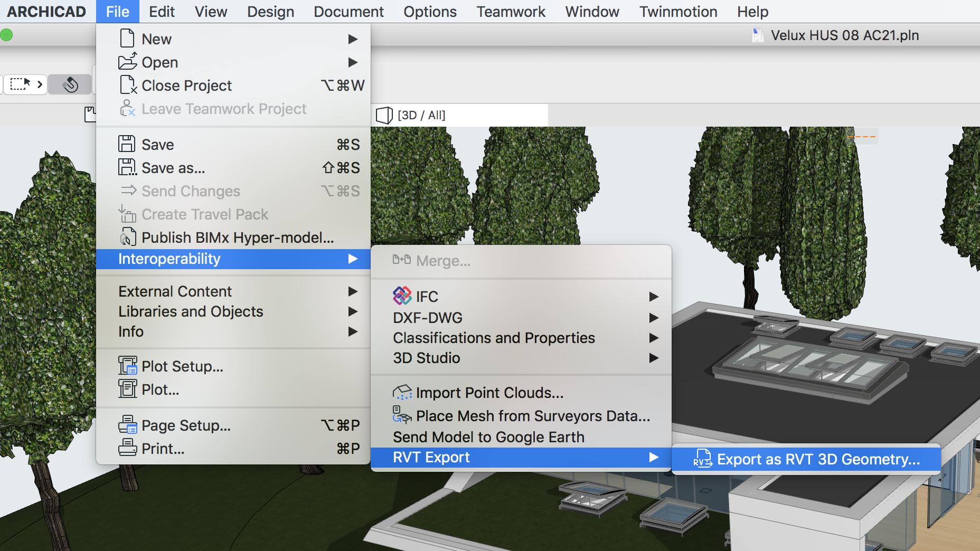Click the DXF-DWG label
Viewport: 980px width, 551px height.
[428, 318]
